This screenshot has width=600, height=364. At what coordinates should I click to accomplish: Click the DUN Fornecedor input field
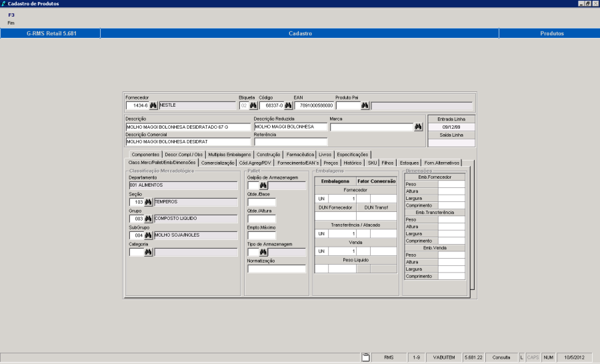pyautogui.click(x=335, y=216)
